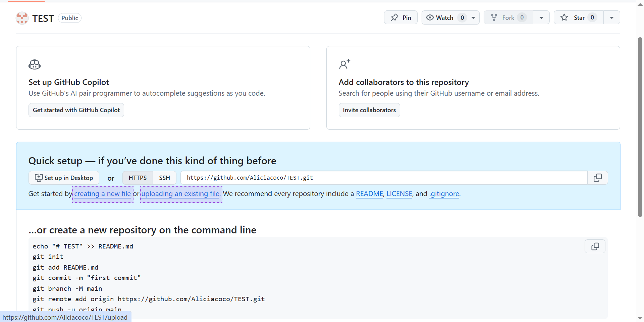Click Get started with GitHub Copilot
This screenshot has width=644, height=322.
[x=76, y=110]
